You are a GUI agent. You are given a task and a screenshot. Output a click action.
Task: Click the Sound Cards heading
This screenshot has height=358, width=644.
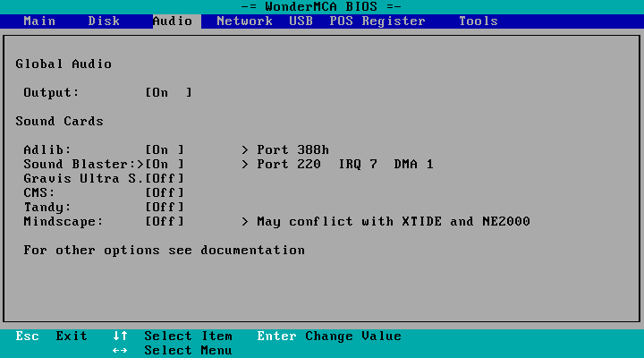click(x=60, y=121)
